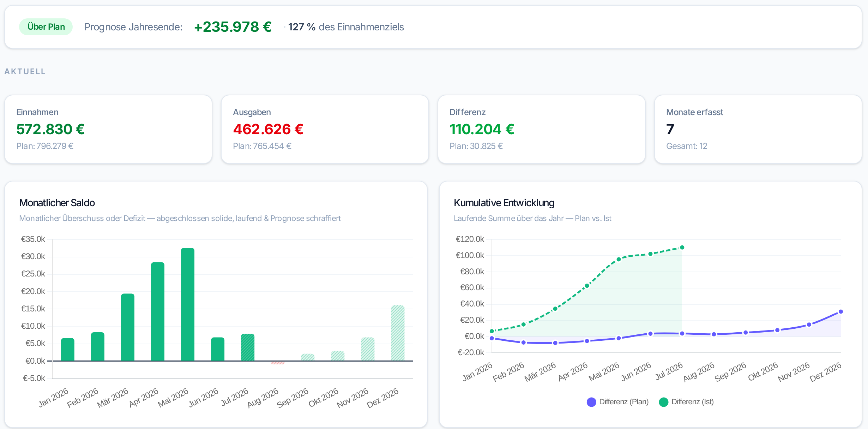Click "Mai 2026" axis label in Monatlicher Saldo
Screen dimensions: 868x429
click(x=173, y=398)
